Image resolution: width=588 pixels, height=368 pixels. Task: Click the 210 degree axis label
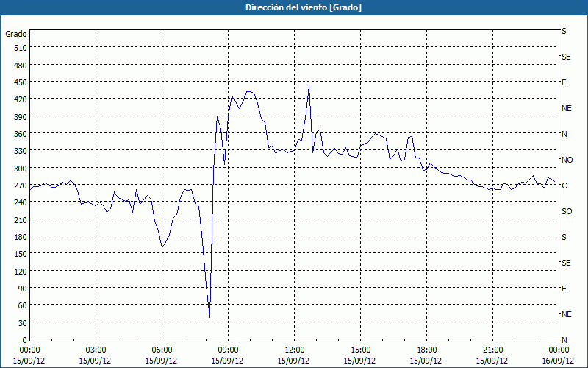(x=21, y=219)
